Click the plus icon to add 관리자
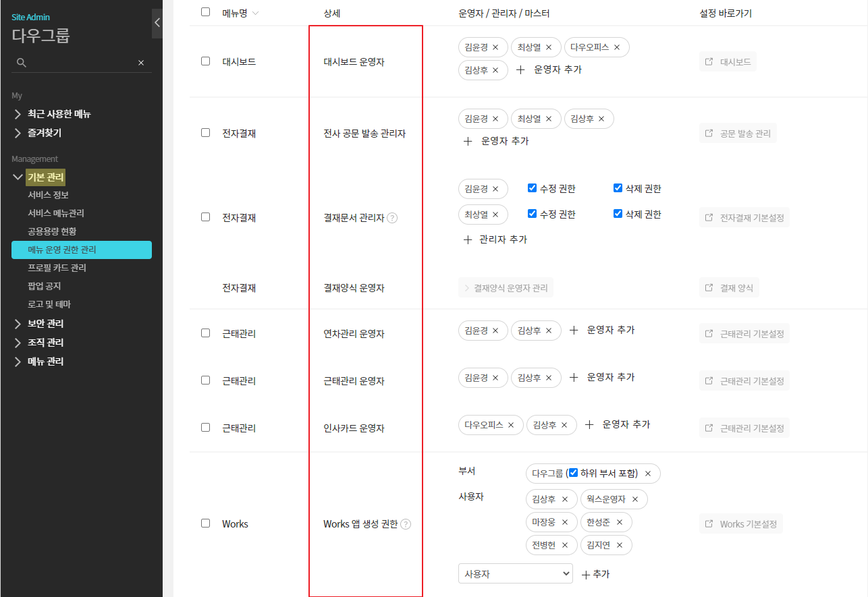This screenshot has width=868, height=597. click(x=468, y=239)
